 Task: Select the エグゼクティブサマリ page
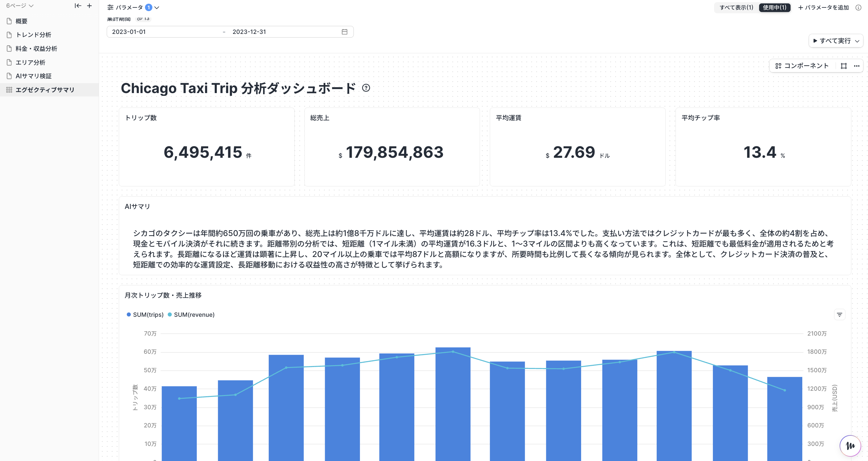coord(49,90)
